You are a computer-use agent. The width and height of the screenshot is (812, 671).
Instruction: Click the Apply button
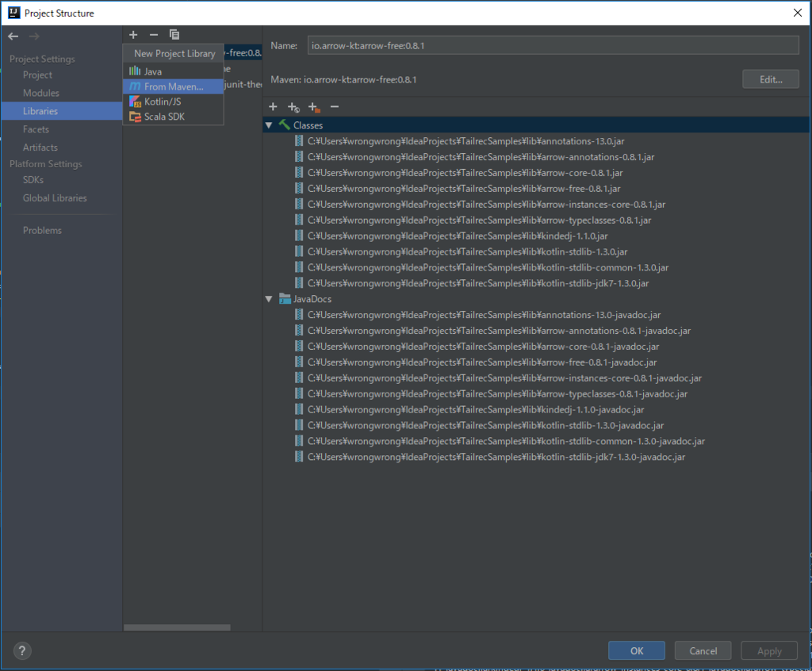[769, 651]
